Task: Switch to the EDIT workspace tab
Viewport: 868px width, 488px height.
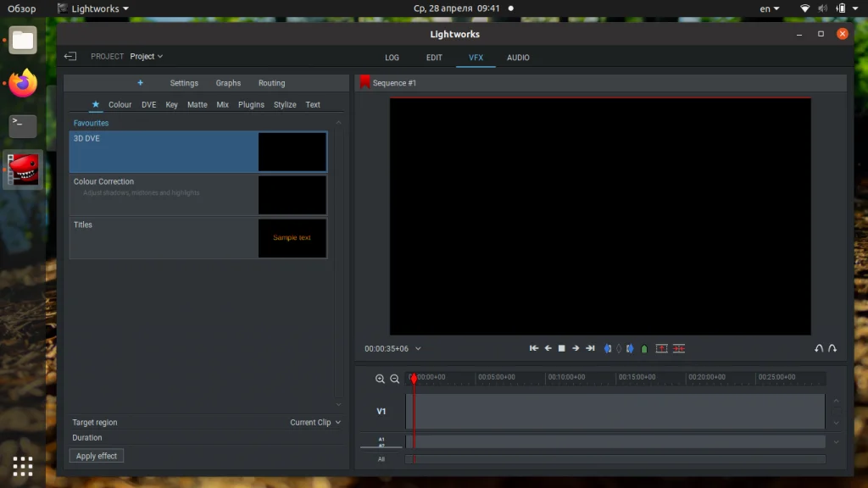Action: 434,58
